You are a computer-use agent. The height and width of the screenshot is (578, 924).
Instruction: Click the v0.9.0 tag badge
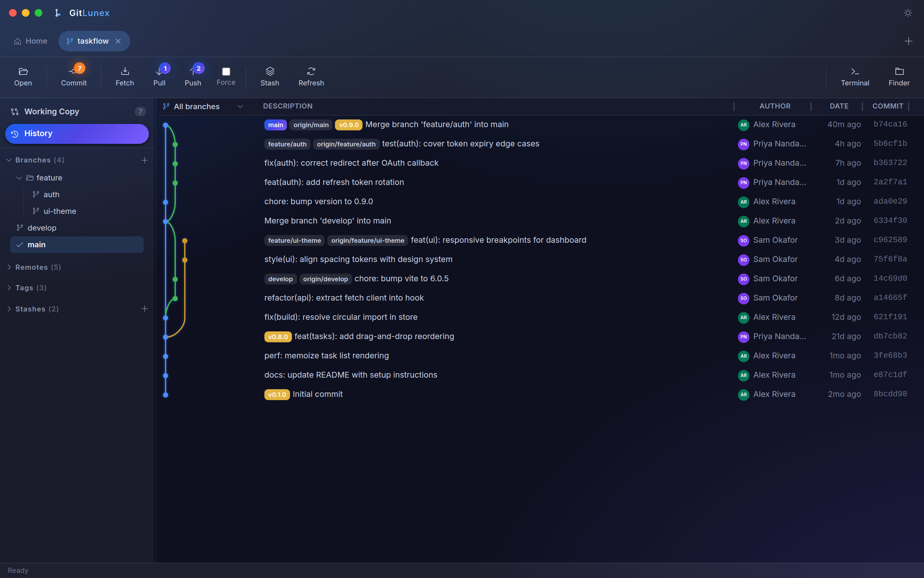tap(349, 125)
